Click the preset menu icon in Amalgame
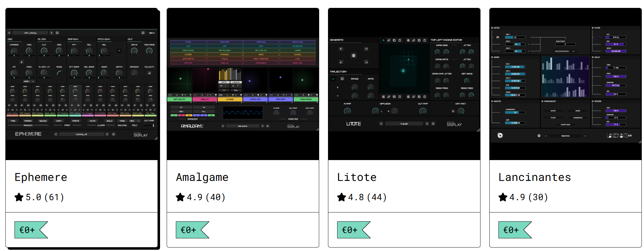This screenshot has height=251, width=644. click(x=268, y=126)
